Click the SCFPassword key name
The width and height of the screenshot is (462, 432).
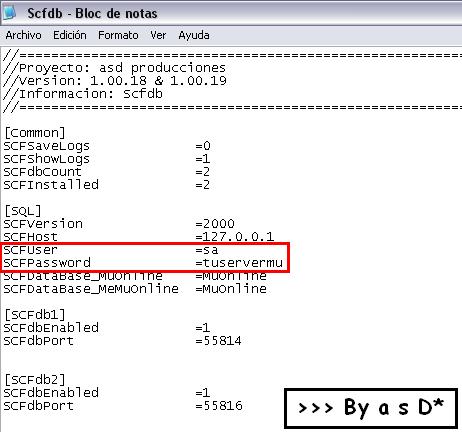47,263
